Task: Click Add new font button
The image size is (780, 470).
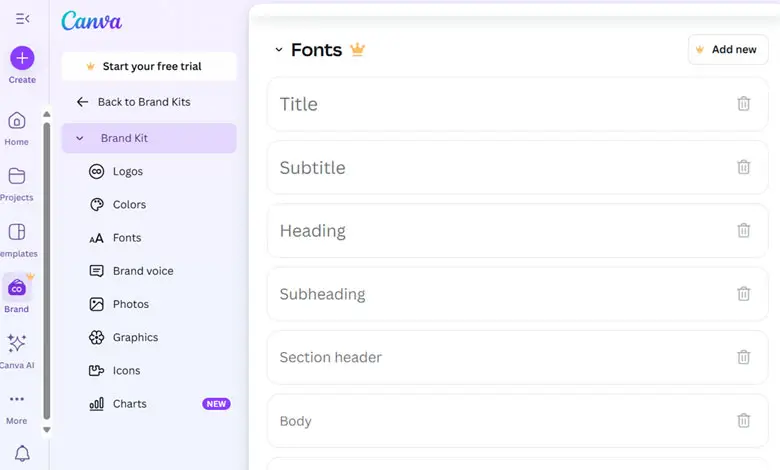Action: [728, 49]
